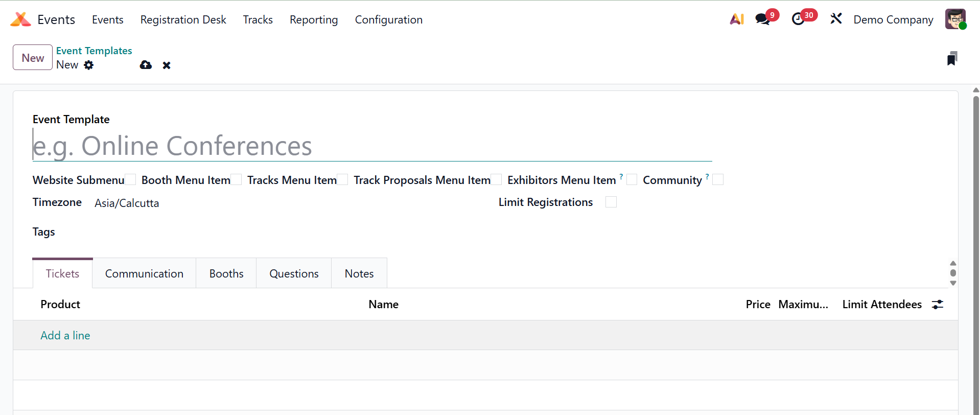
Task: Tick the Limit Registrations checkbox
Action: pyautogui.click(x=611, y=202)
